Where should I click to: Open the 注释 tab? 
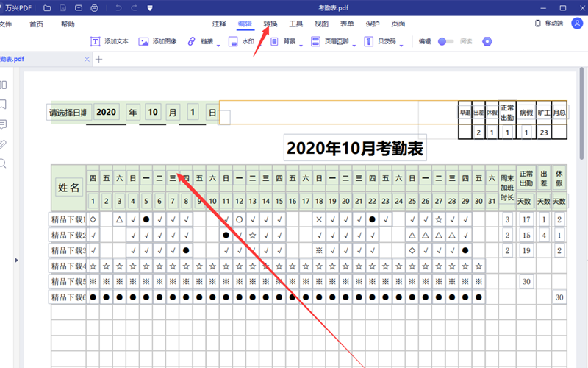(219, 24)
